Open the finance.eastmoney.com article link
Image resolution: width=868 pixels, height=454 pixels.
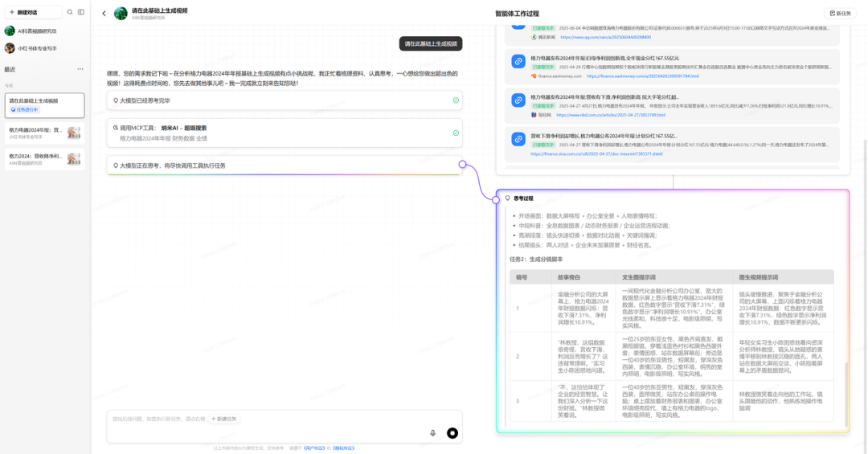(x=643, y=76)
